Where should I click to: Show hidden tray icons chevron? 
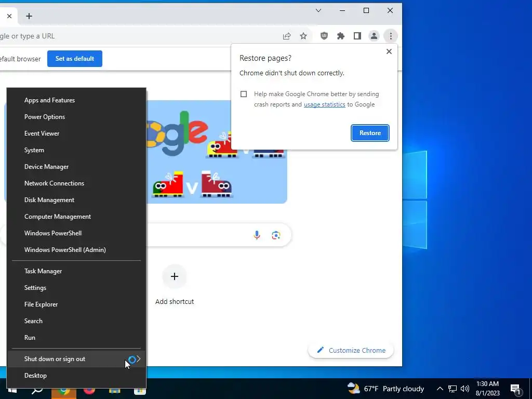click(440, 389)
